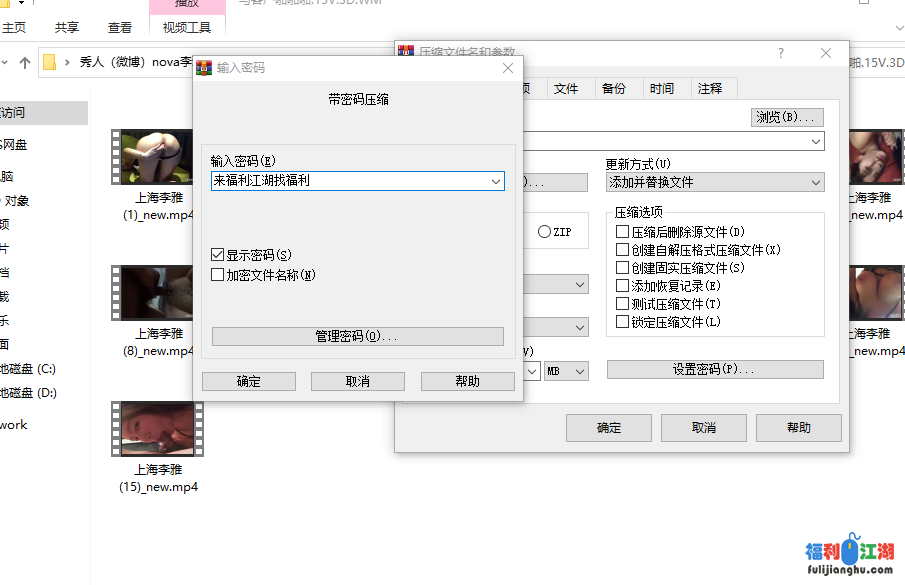Viewport: 905px width, 585px height.
Task: Switch to the 备份 tab
Action: [x=613, y=88]
